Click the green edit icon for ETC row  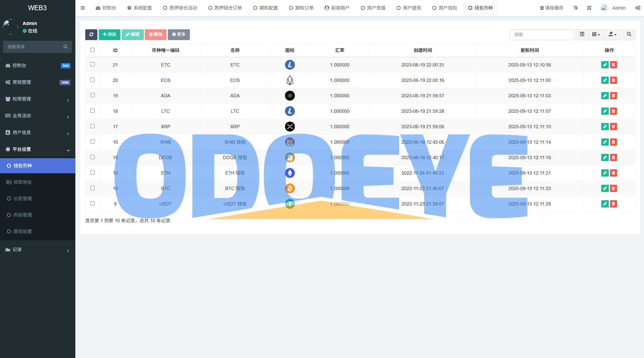[x=605, y=65]
